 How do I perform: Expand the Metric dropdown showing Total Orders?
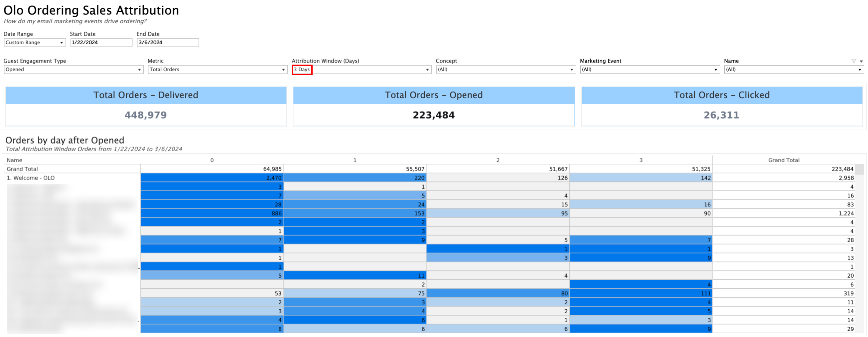(218, 70)
